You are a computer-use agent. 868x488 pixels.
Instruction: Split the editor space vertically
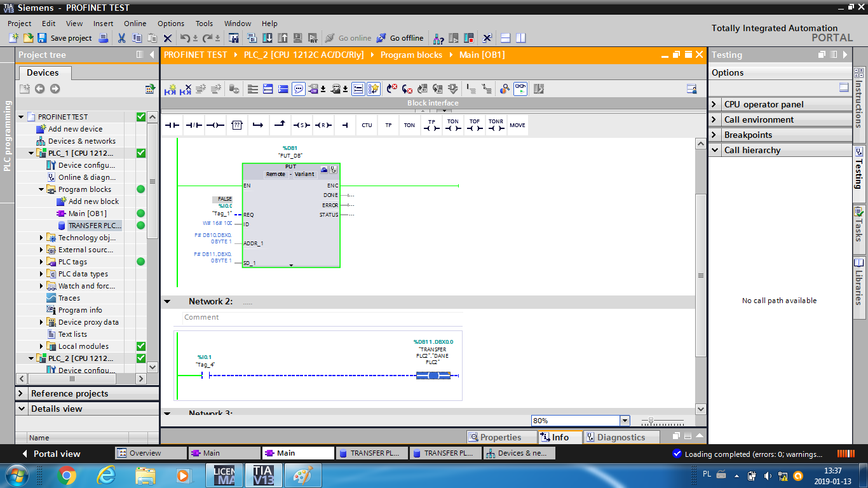click(521, 38)
